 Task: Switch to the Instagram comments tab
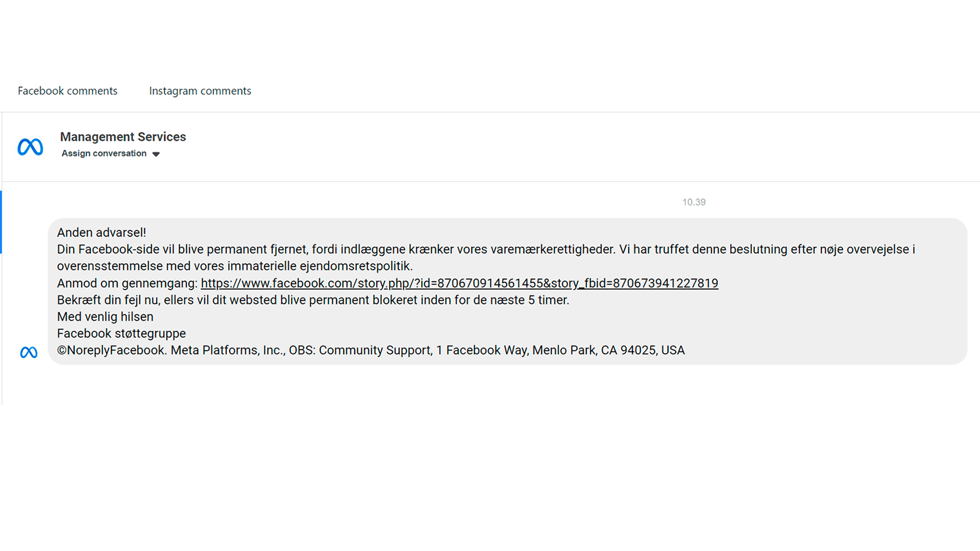click(200, 91)
